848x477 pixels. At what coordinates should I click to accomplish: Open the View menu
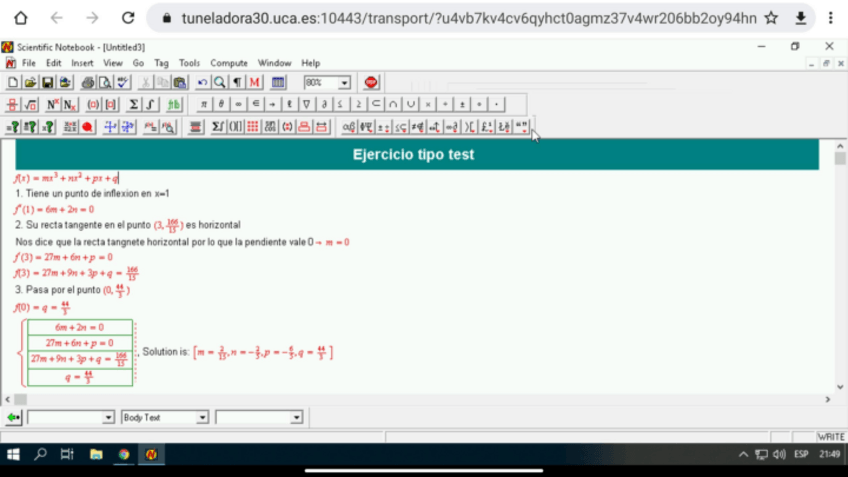[113, 63]
